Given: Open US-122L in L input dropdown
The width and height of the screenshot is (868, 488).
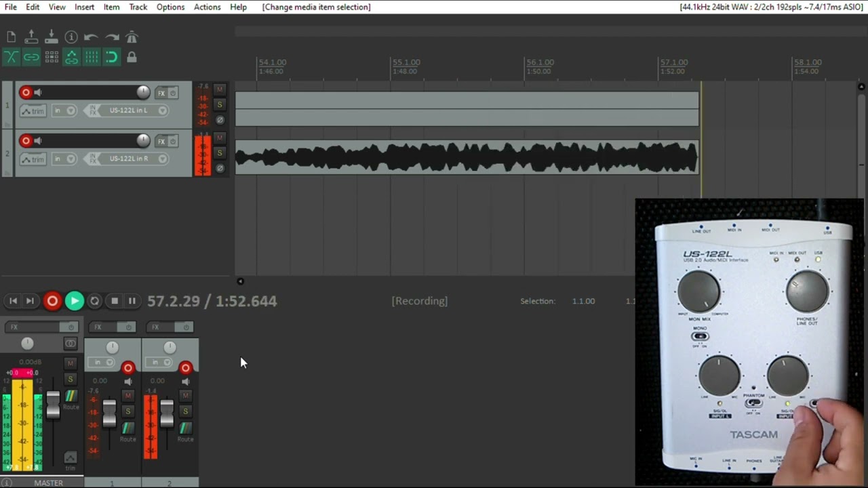Looking at the screenshot, I should (134, 110).
